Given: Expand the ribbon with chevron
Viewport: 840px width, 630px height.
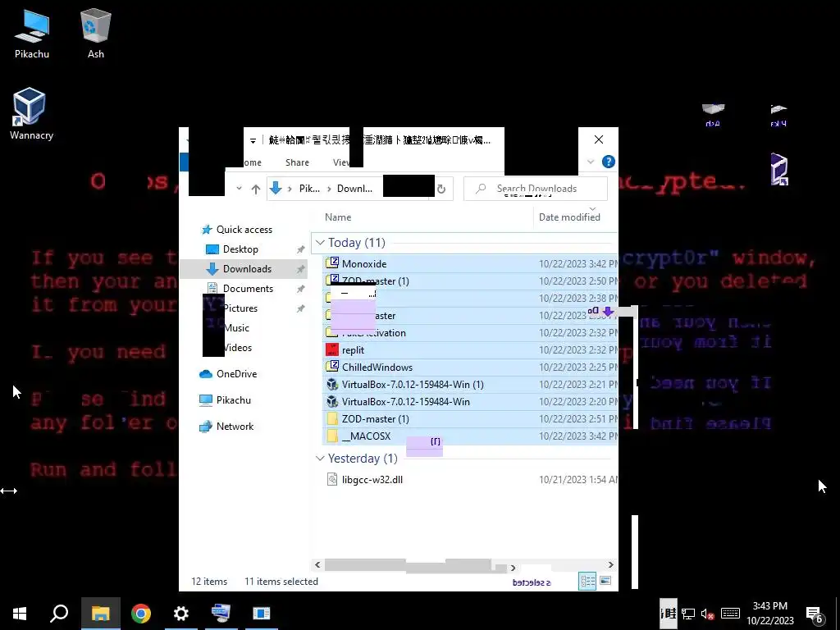Looking at the screenshot, I should [x=591, y=162].
